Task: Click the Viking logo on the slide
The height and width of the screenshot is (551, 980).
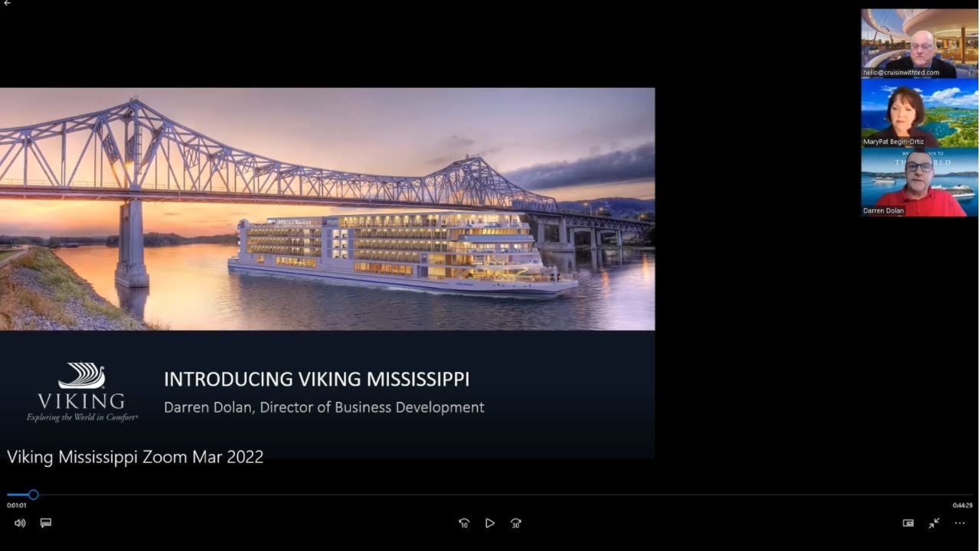Action: tap(82, 392)
